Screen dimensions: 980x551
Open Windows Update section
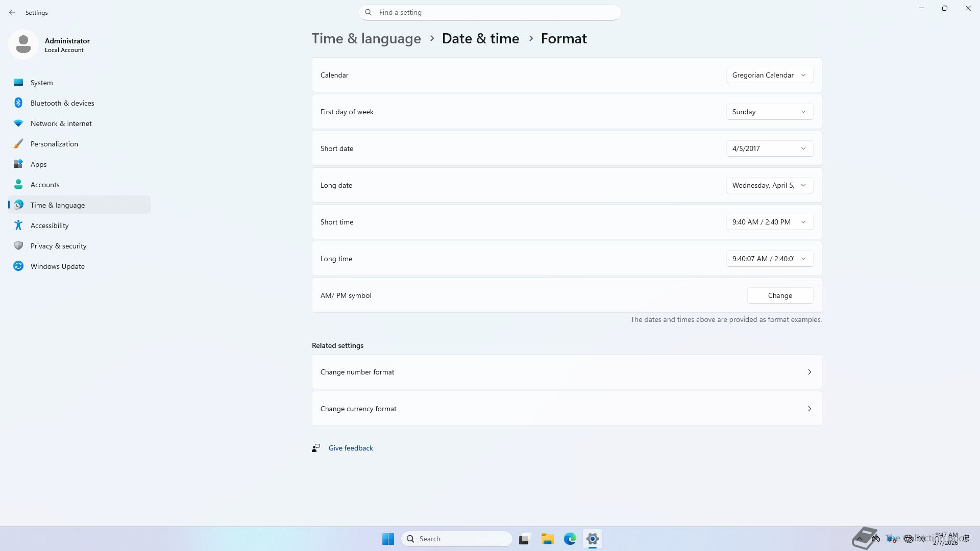(x=57, y=266)
